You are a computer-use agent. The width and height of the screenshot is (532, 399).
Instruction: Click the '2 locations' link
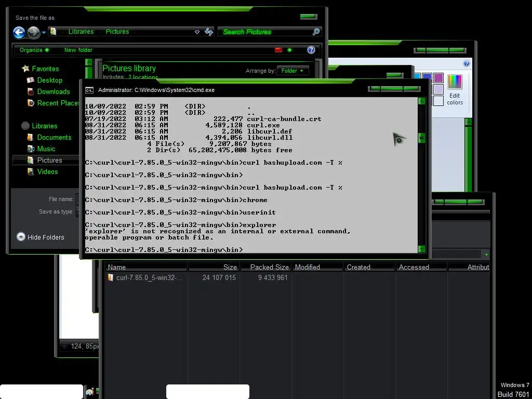pos(143,77)
